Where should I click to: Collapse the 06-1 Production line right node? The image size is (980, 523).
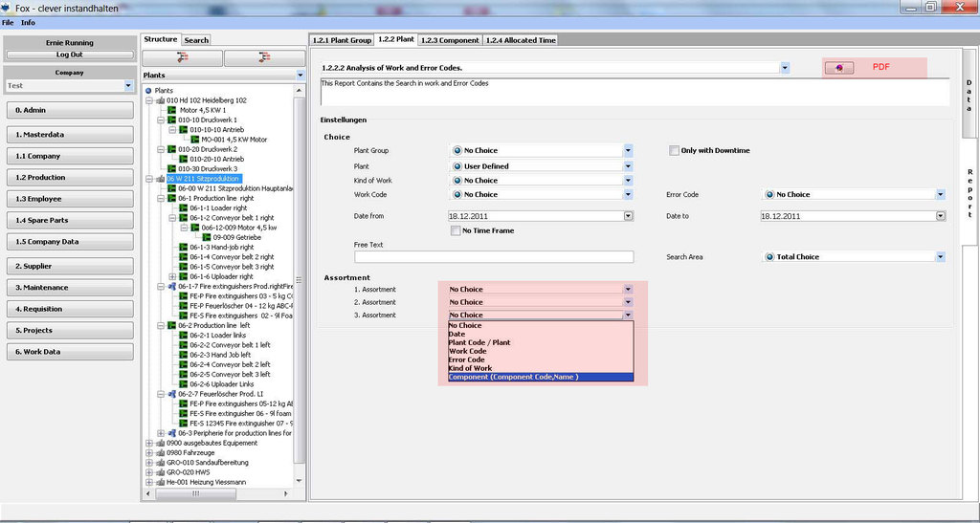click(x=161, y=197)
